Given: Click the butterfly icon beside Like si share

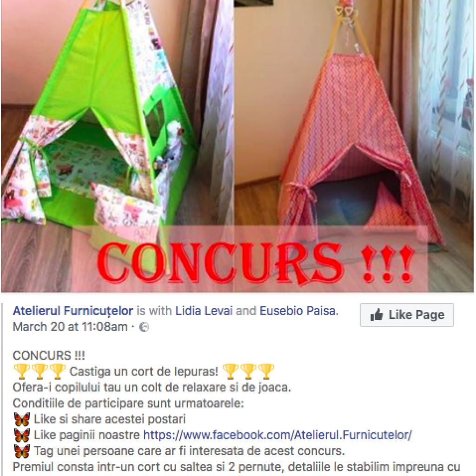Looking at the screenshot, I should click(x=22, y=419).
